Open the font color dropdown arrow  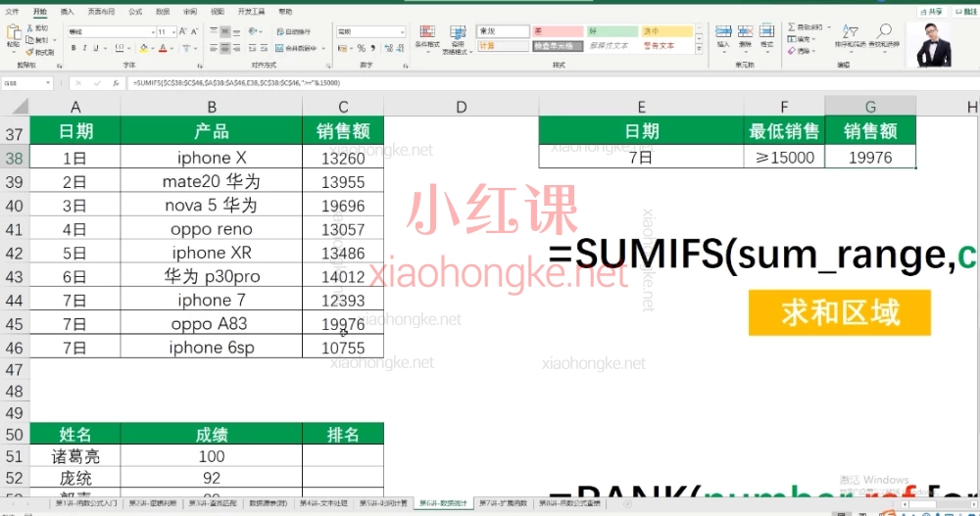coord(171,48)
